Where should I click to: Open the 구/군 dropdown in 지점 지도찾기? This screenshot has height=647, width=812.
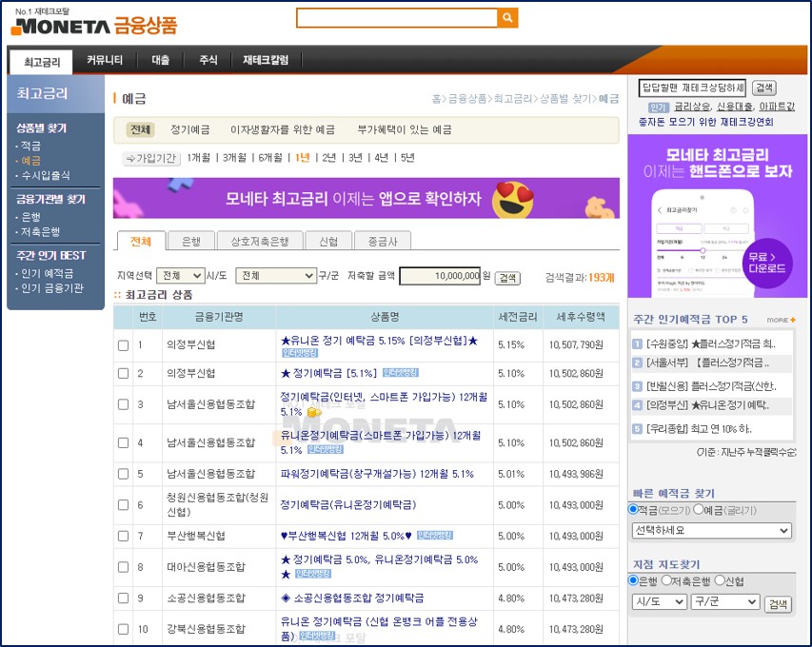click(x=725, y=602)
